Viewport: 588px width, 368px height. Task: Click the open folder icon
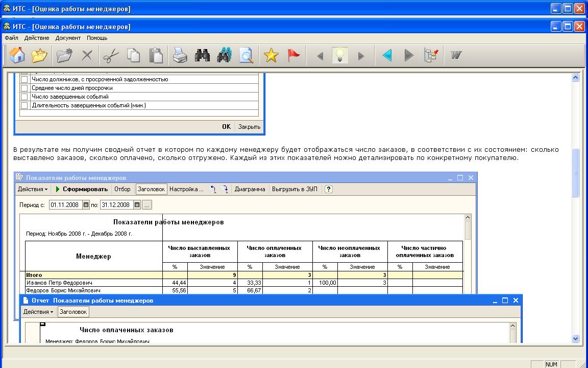[x=39, y=55]
